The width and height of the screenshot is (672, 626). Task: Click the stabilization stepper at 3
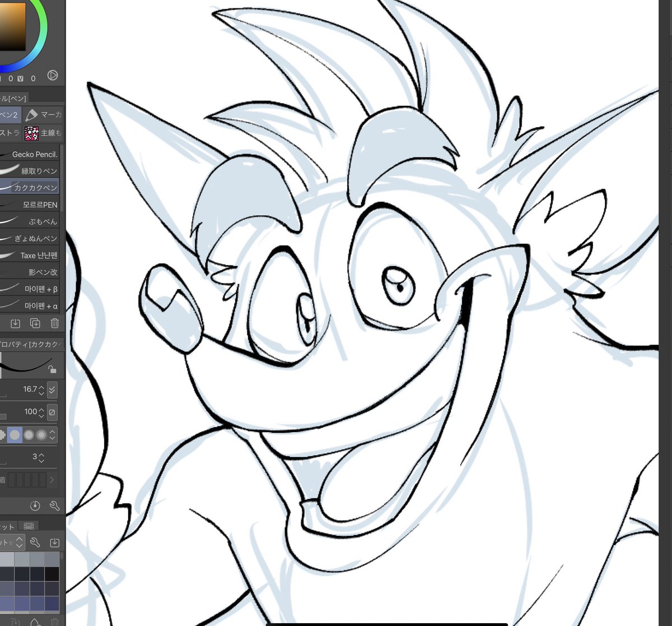41,457
